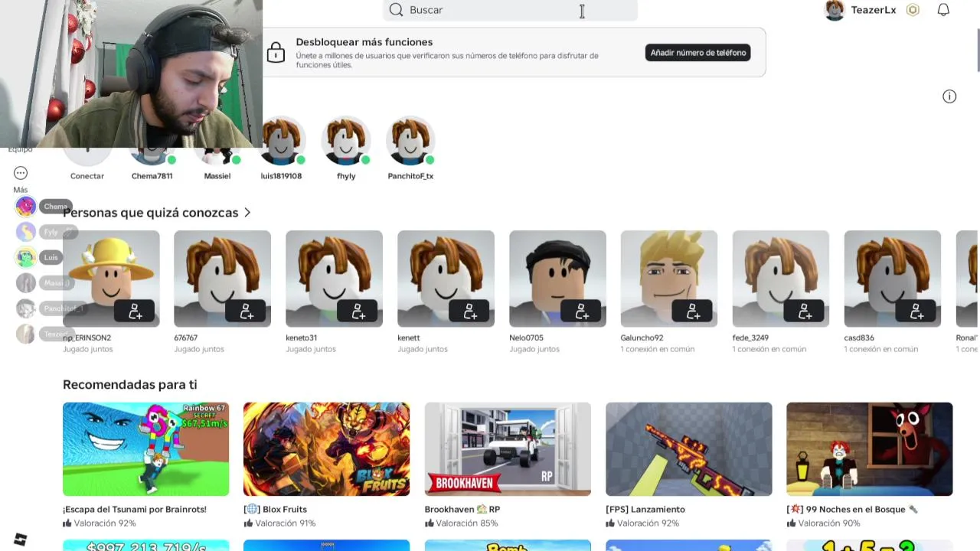Image resolution: width=980 pixels, height=551 pixels.
Task: Add kenett as a friend icon
Action: [470, 311]
